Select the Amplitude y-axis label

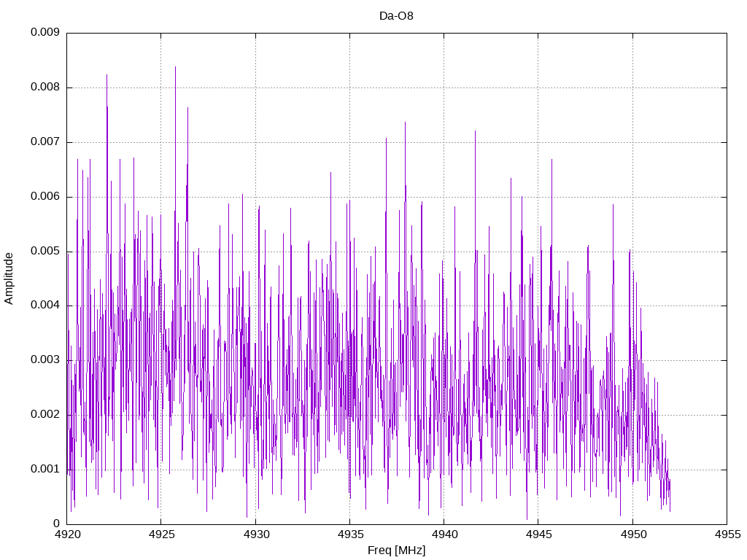[9, 279]
